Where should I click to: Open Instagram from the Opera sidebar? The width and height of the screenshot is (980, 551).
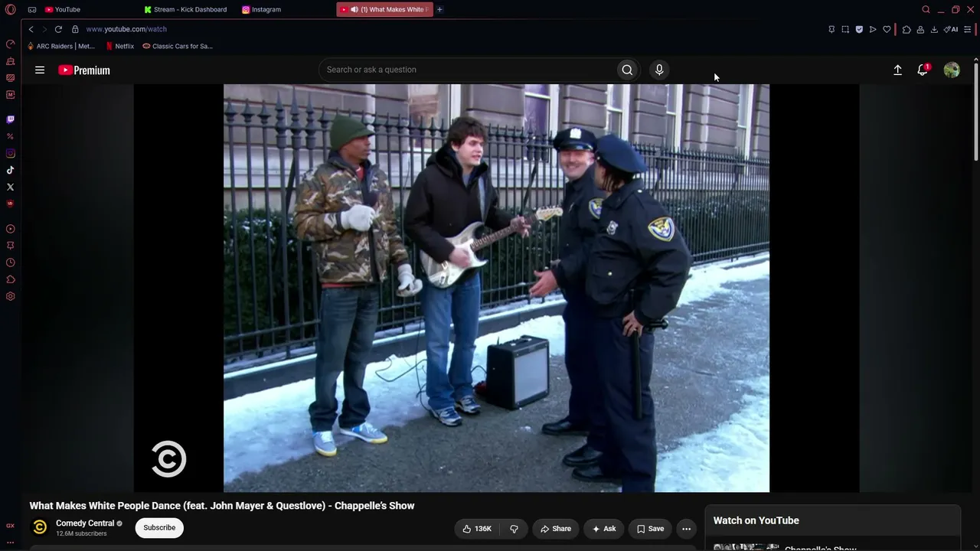pos(10,153)
